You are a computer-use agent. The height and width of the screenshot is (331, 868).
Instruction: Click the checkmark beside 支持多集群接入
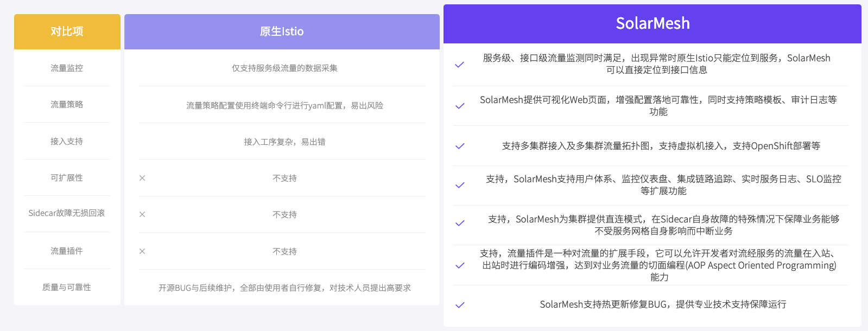(x=460, y=146)
